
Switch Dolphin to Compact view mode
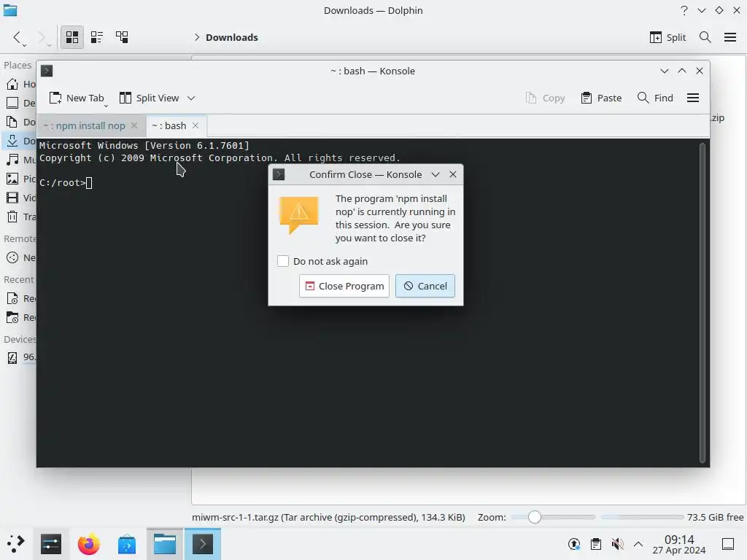click(x=97, y=37)
